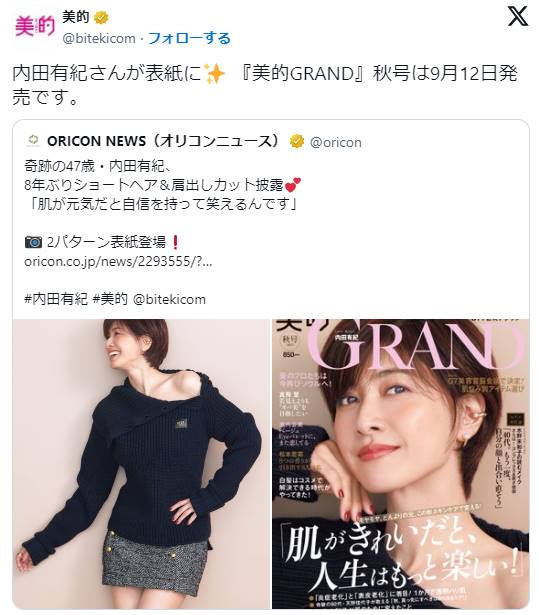Open the black sweater photo thumbnail
The image size is (539, 615).
pyautogui.click(x=141, y=464)
